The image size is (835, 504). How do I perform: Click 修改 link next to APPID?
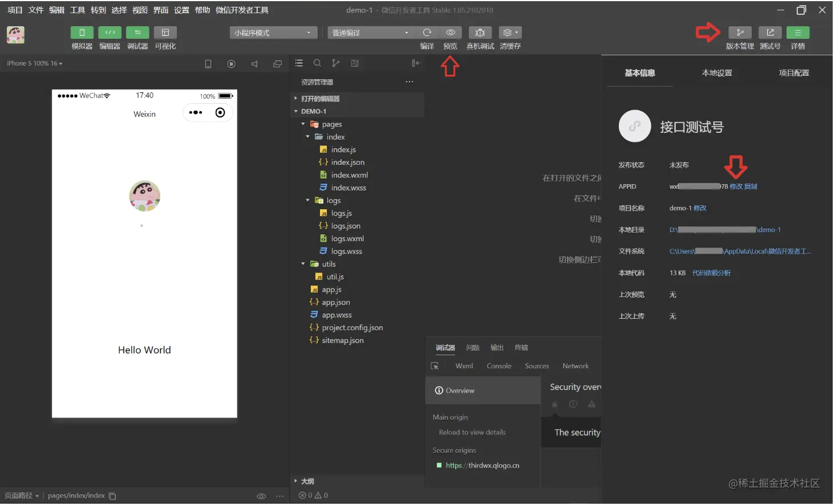tap(736, 186)
